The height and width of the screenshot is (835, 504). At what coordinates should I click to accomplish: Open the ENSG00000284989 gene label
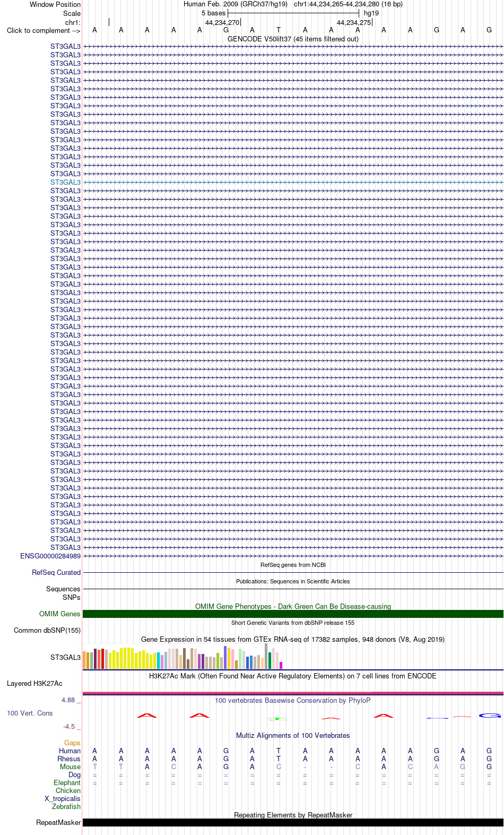click(50, 556)
